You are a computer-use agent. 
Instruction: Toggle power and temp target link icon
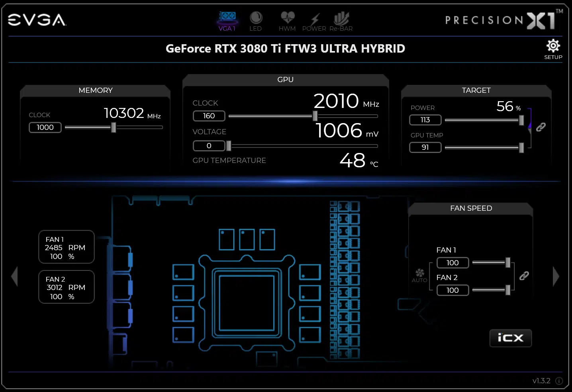(541, 127)
